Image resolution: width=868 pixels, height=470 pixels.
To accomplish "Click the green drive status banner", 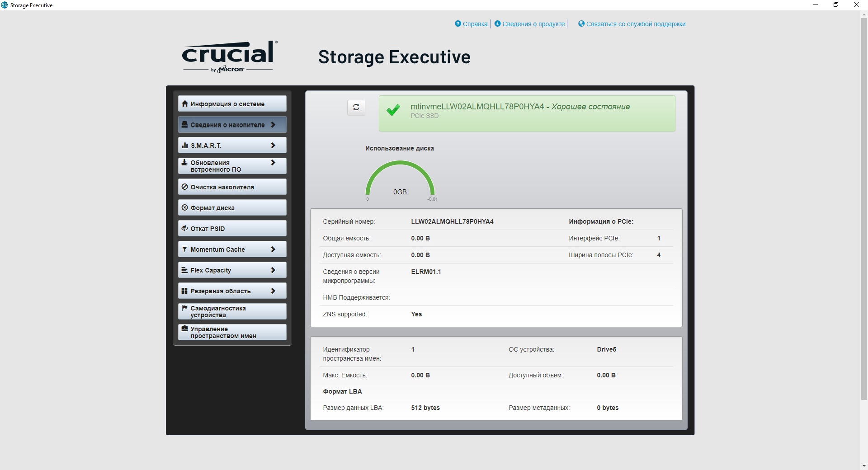I will click(527, 113).
